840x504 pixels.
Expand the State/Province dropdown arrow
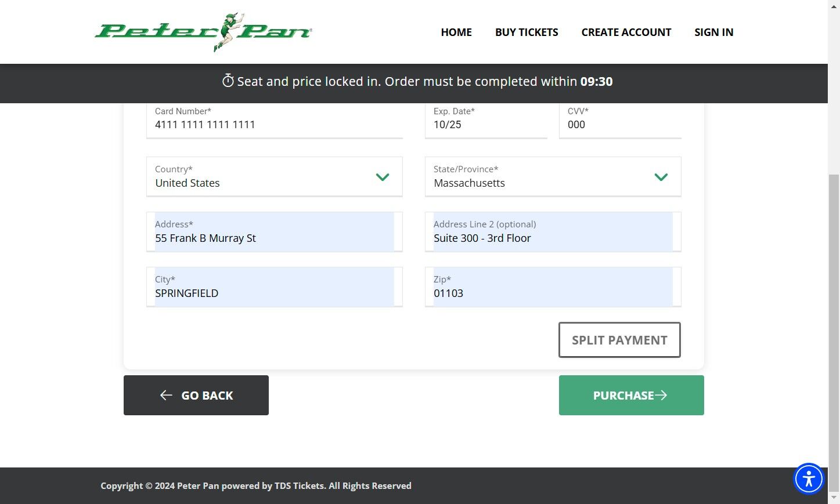click(x=661, y=177)
